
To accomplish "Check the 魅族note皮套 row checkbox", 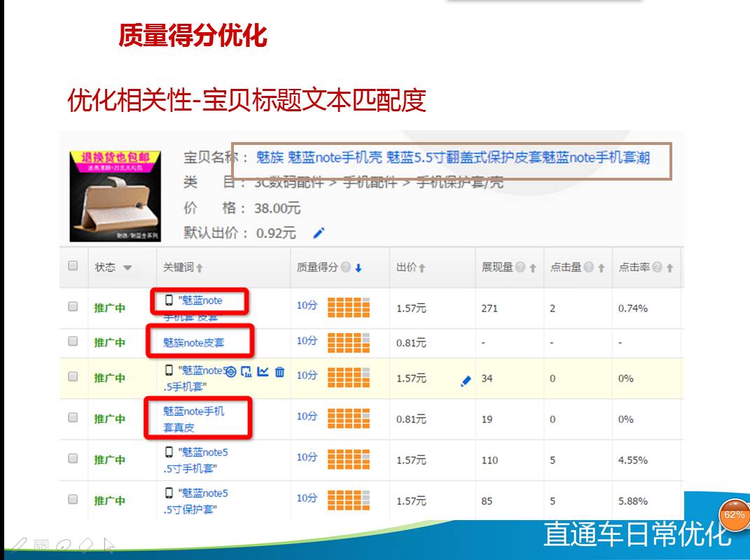I will click(x=73, y=341).
